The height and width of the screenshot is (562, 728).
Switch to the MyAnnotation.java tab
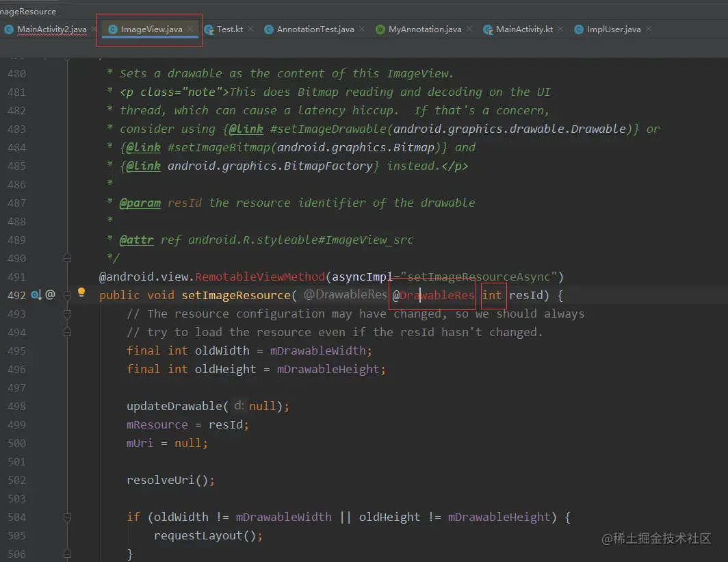pos(425,29)
